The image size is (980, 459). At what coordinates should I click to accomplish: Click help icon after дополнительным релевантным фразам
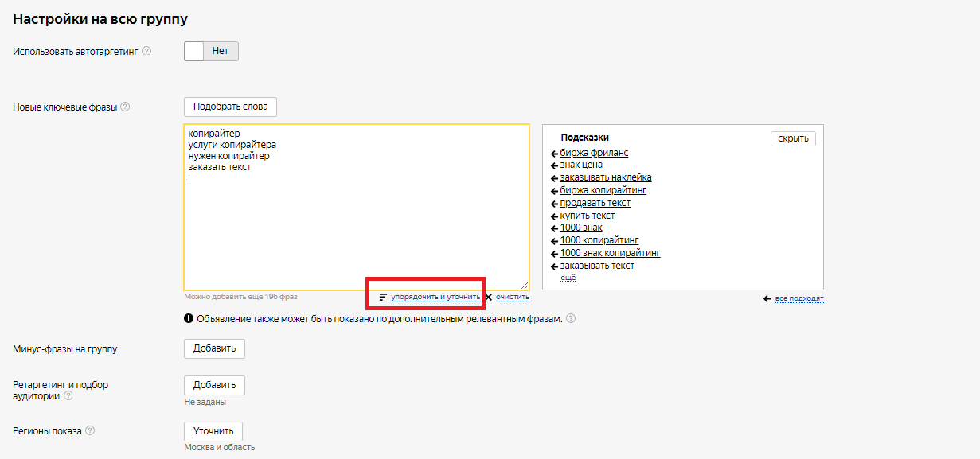point(570,319)
